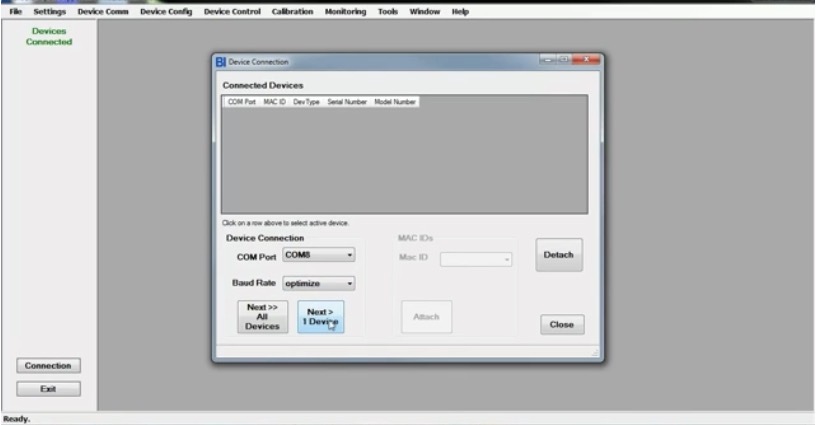The image size is (818, 425).
Task: Open the Device Control menu
Action: click(x=232, y=11)
